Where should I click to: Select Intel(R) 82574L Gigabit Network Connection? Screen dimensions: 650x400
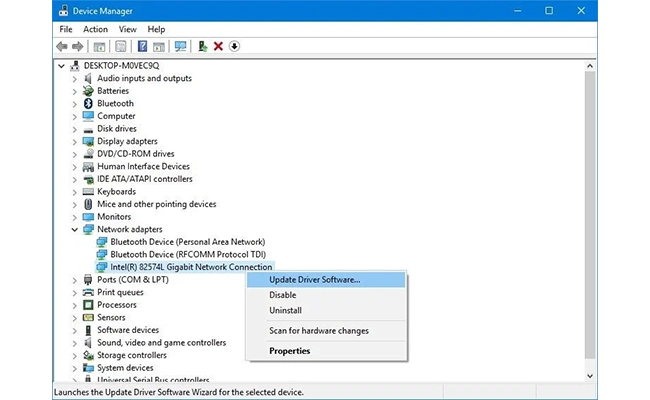[x=191, y=267]
